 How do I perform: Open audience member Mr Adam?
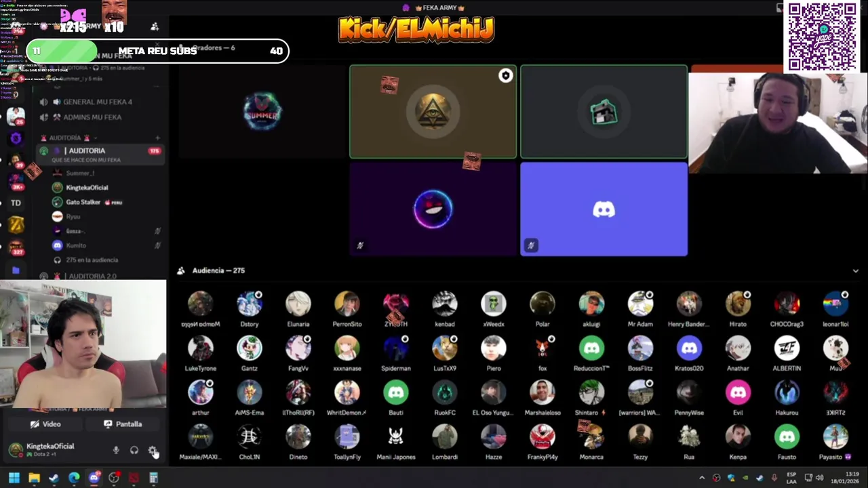click(640, 310)
